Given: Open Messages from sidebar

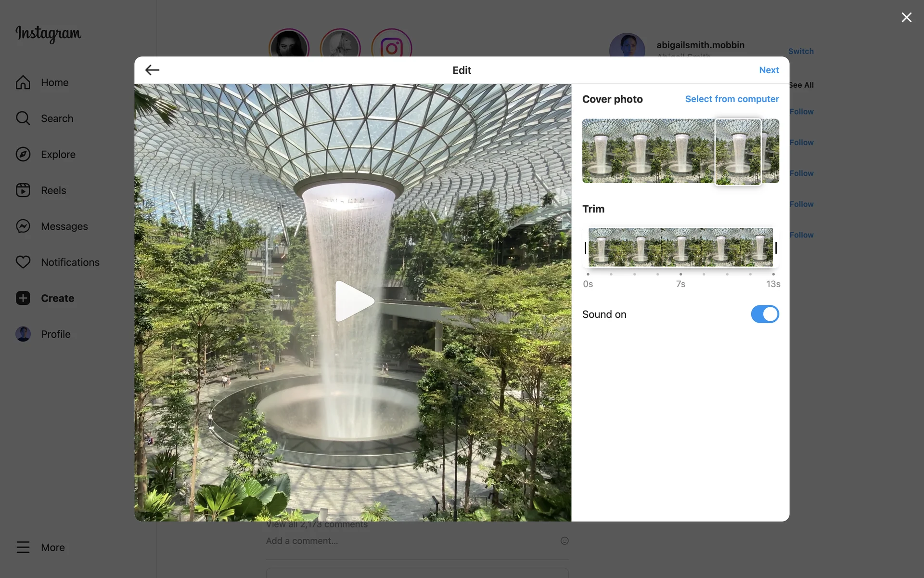Looking at the screenshot, I should pos(23,226).
